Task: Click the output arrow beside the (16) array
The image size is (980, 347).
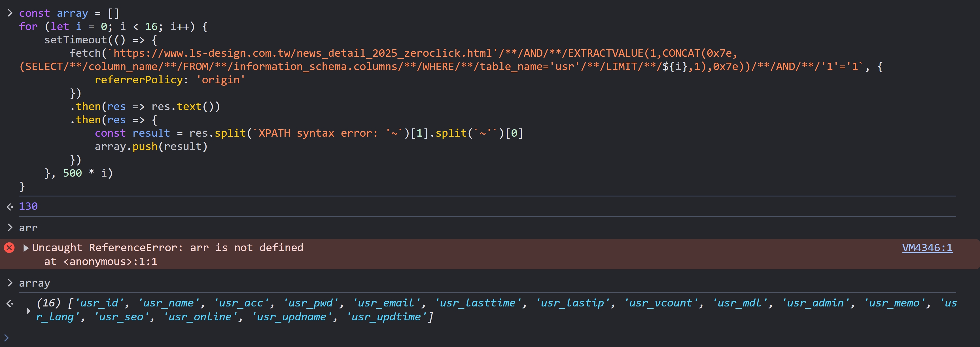Action: [10, 303]
